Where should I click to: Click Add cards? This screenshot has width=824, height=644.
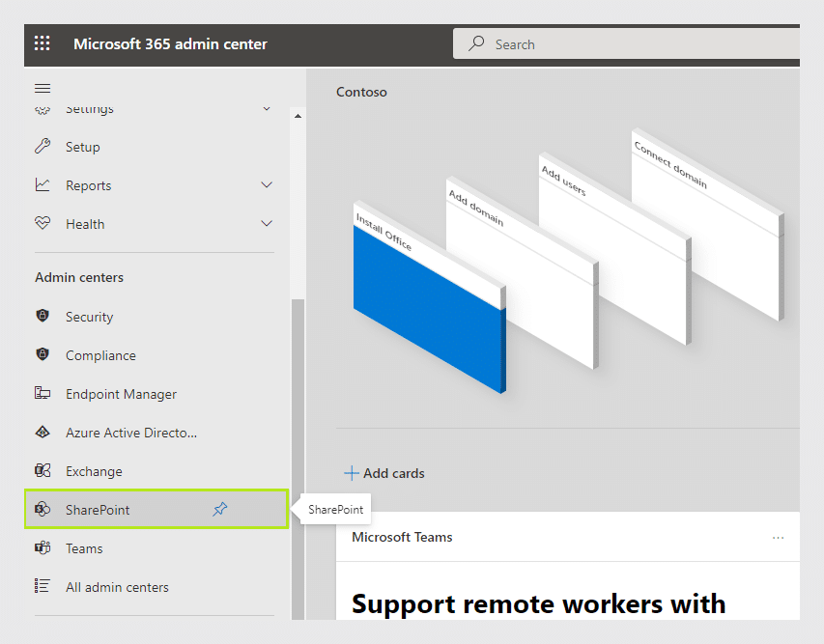coord(384,473)
